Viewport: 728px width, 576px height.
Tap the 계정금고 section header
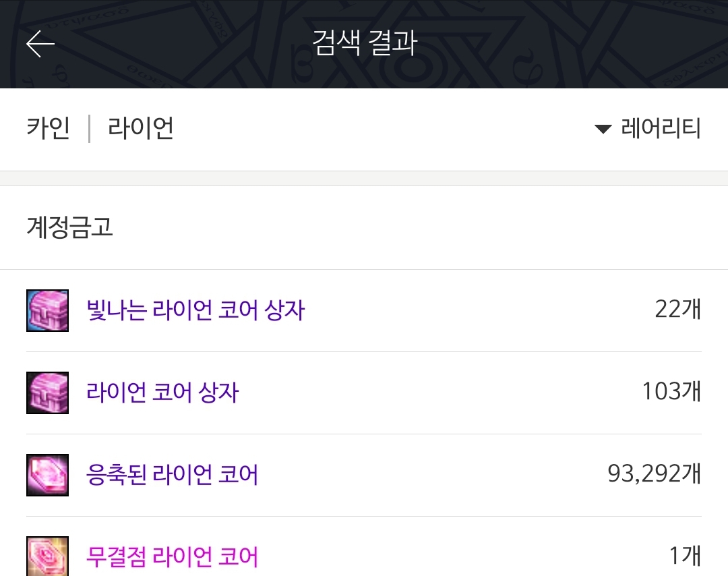pyautogui.click(x=69, y=227)
